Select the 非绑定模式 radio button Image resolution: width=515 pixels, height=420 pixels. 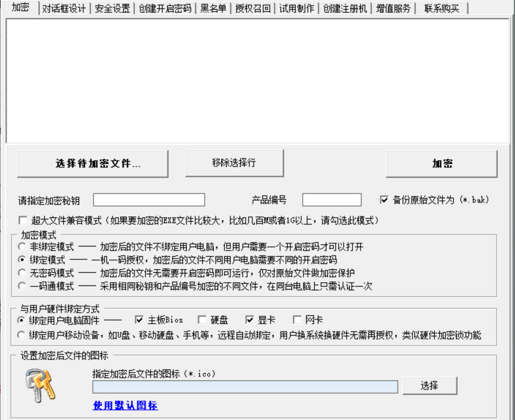(21, 247)
